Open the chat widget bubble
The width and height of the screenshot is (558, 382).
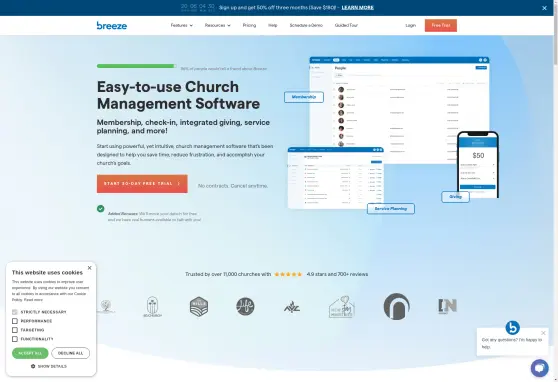[539, 368]
